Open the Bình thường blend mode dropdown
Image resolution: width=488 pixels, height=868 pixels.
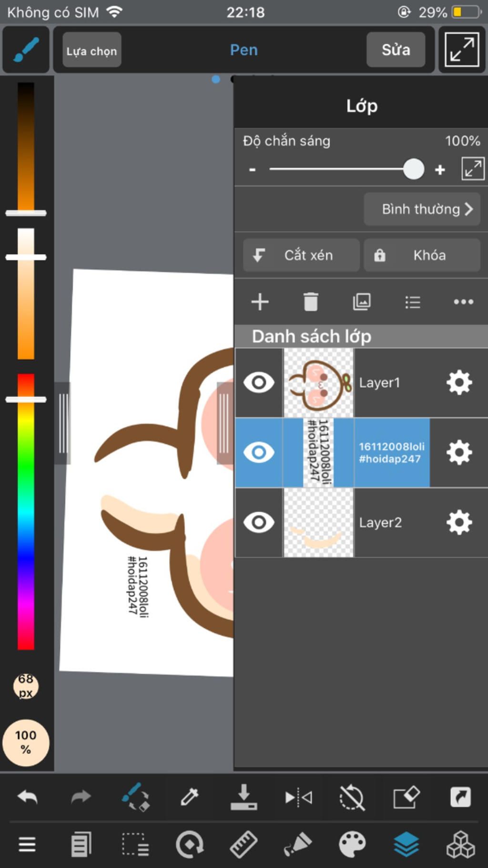point(422,209)
